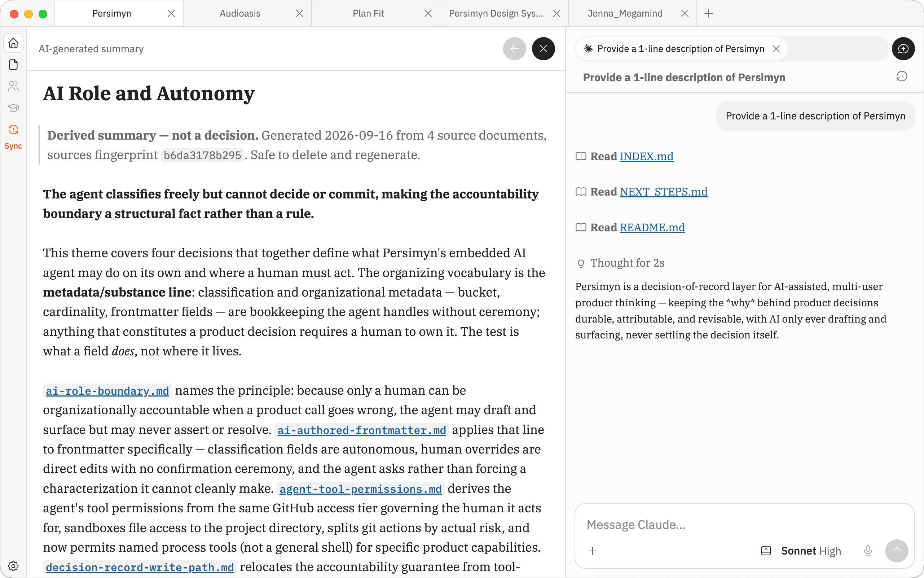Open the ai-role-boundary.md link

(107, 391)
